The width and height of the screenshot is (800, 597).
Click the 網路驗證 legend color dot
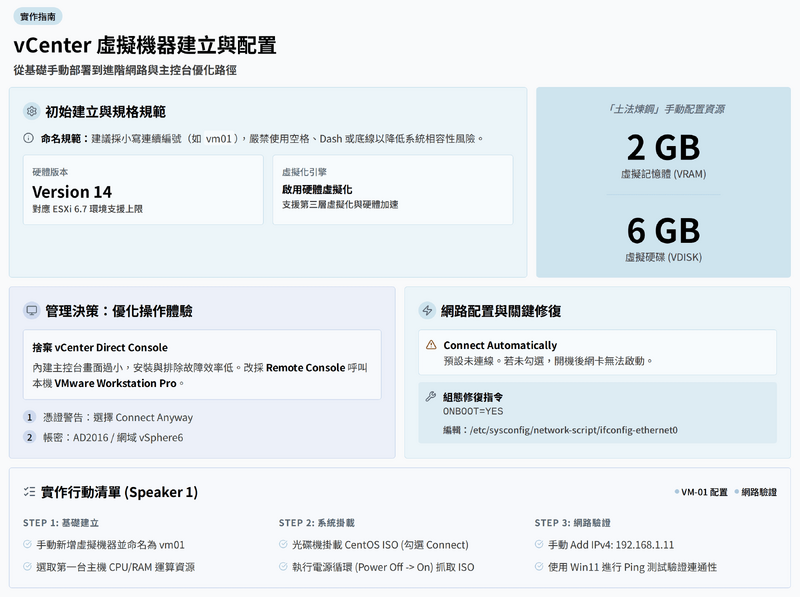[736, 492]
